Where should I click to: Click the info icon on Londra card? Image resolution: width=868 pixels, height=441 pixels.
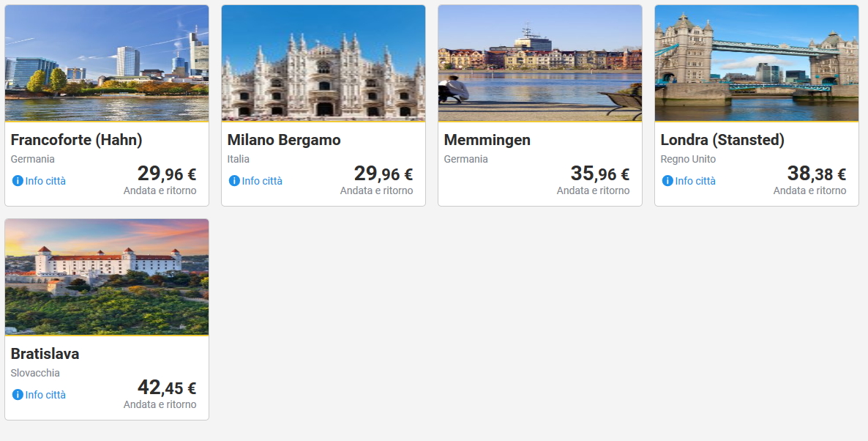(667, 181)
